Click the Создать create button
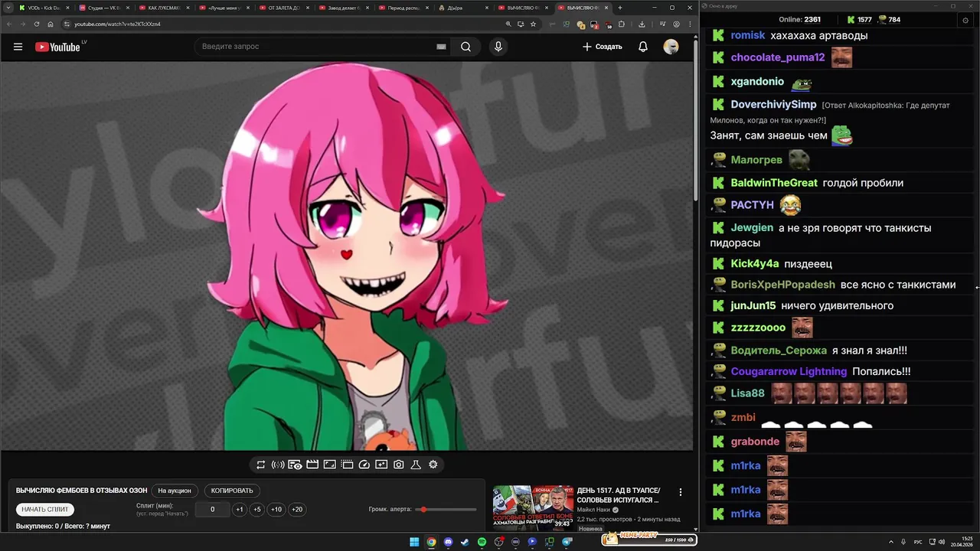Screen dimensions: 980x551 (x=603, y=47)
